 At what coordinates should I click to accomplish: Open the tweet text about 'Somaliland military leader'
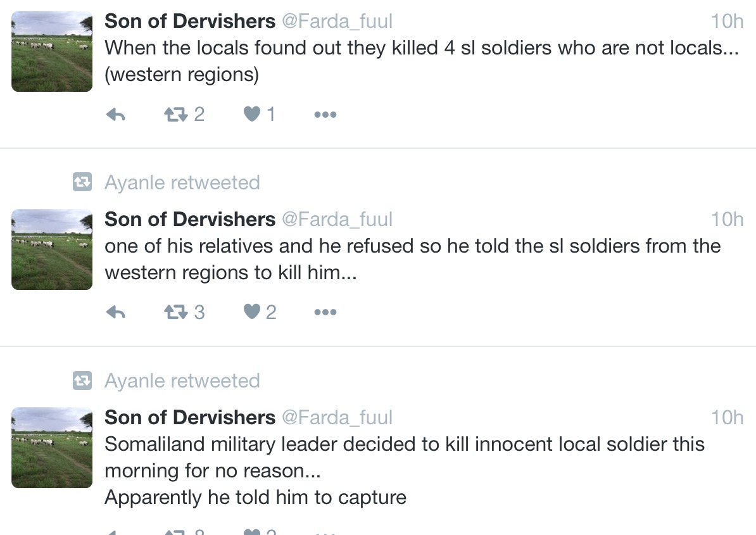[405, 471]
